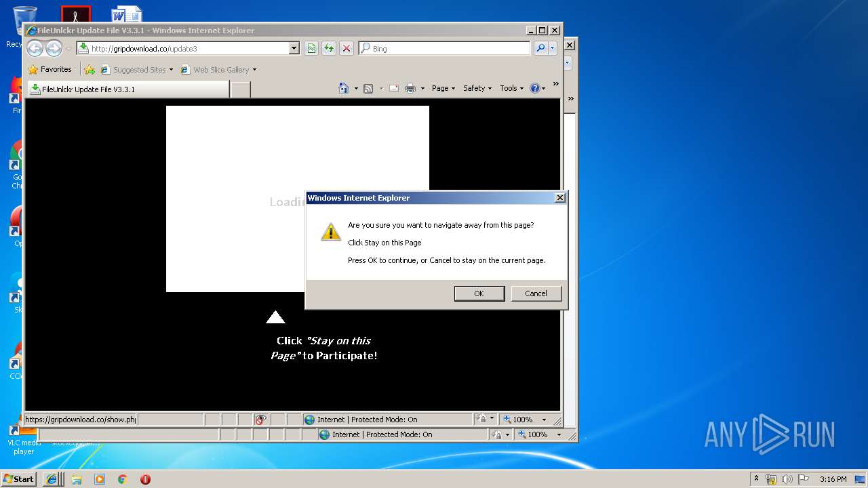Click the Help question mark icon
Screen dimensions: 868x488
pos(534,88)
